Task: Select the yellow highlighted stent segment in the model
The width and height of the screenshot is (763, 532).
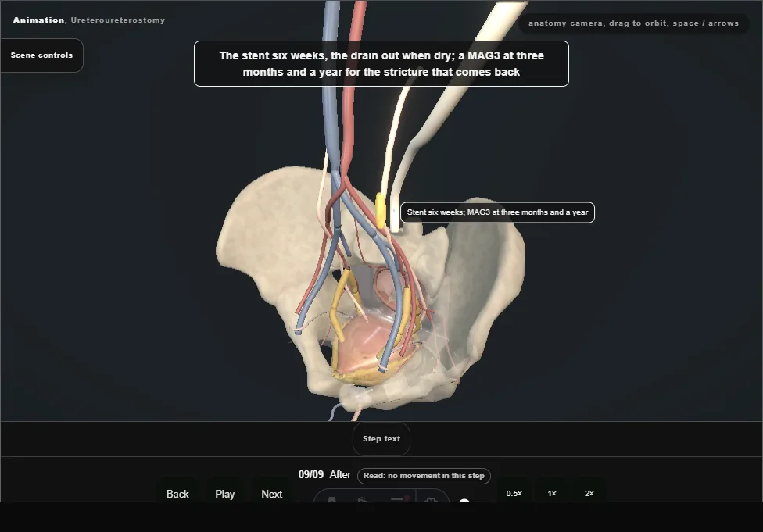Action: point(381,210)
